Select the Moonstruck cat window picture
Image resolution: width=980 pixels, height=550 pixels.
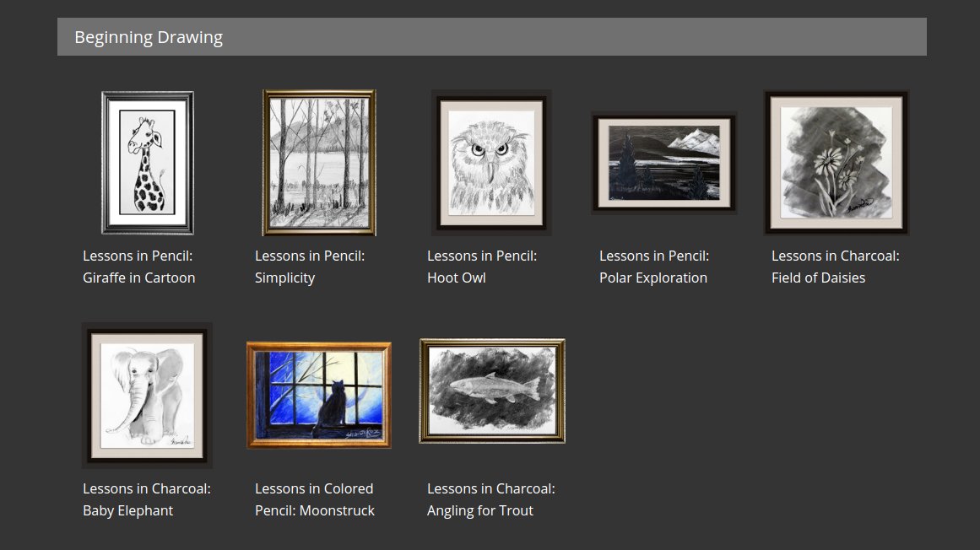coord(319,395)
